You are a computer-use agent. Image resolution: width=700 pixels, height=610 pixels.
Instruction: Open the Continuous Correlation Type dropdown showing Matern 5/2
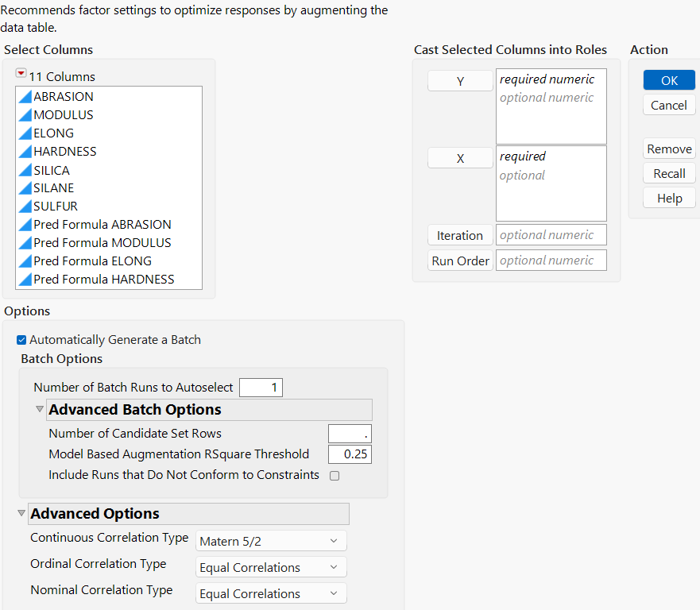pyautogui.click(x=271, y=540)
